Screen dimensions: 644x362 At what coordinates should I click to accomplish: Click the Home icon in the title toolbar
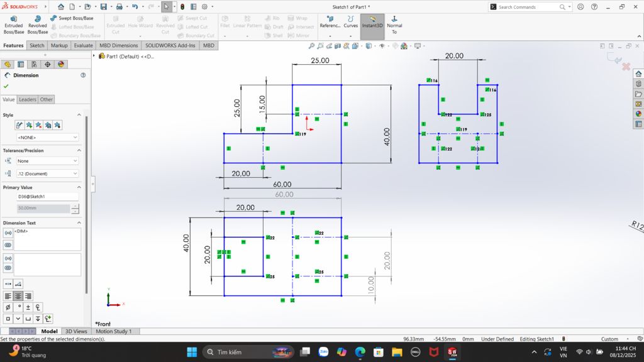61,6
